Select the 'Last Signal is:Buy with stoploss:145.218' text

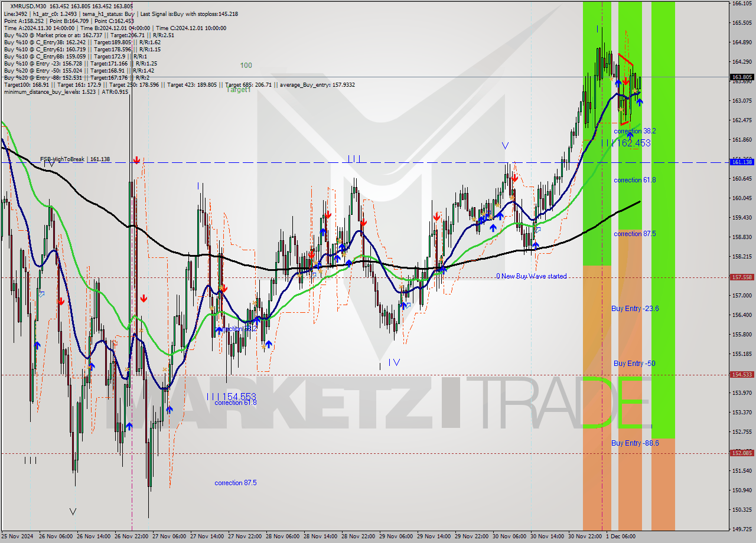pyautogui.click(x=188, y=14)
